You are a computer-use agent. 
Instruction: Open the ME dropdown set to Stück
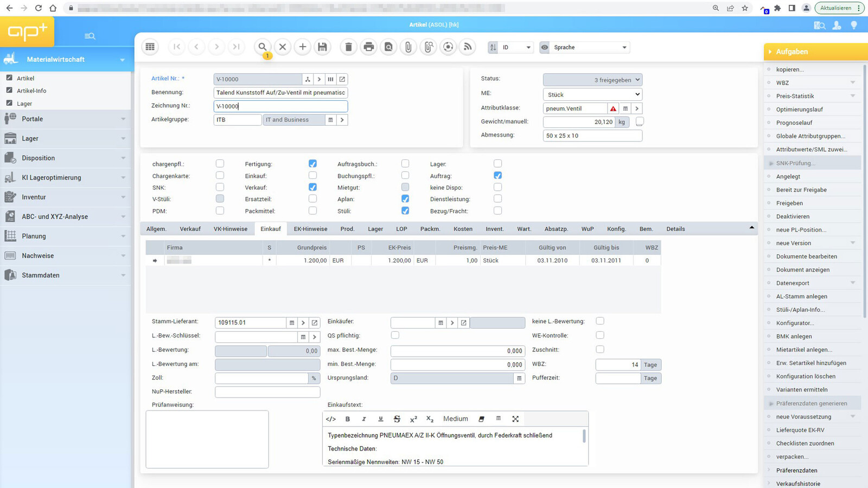(x=592, y=94)
